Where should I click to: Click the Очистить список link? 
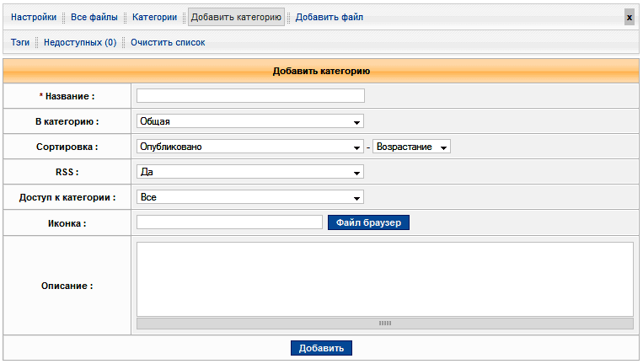[168, 42]
